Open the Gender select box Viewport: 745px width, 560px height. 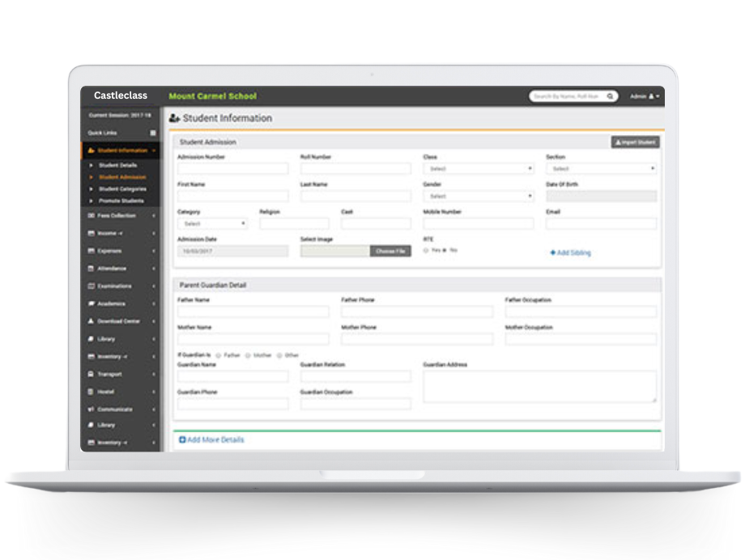pos(478,197)
